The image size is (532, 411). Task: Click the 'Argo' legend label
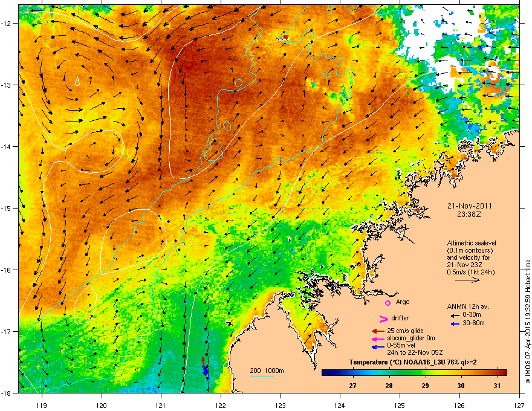[403, 302]
